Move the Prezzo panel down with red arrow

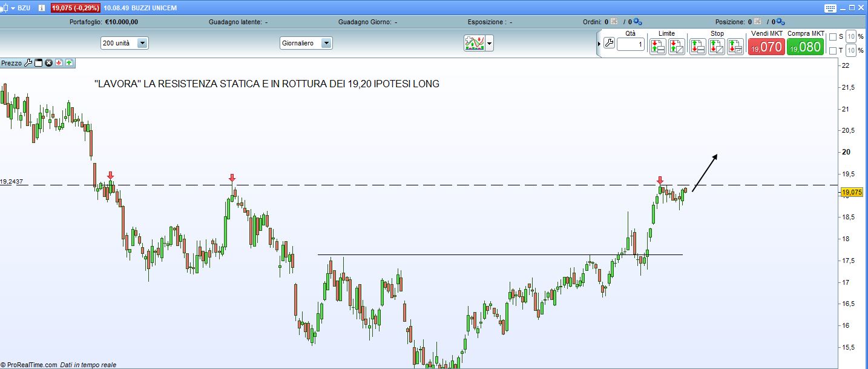click(x=59, y=62)
